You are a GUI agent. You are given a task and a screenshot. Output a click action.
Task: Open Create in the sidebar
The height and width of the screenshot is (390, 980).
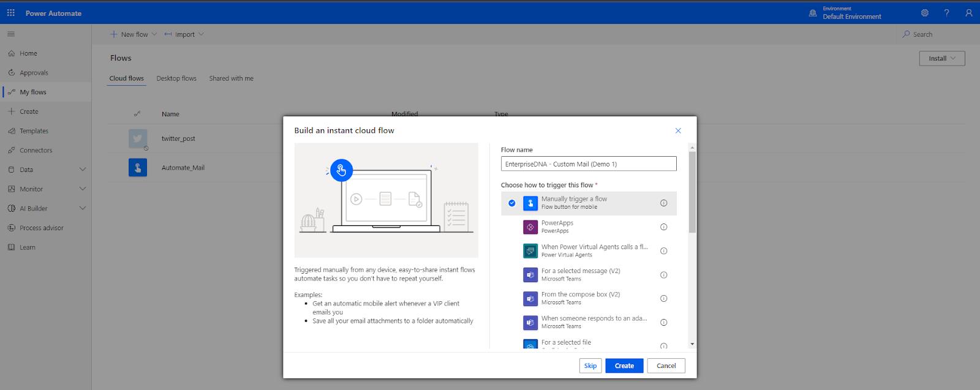[46, 111]
